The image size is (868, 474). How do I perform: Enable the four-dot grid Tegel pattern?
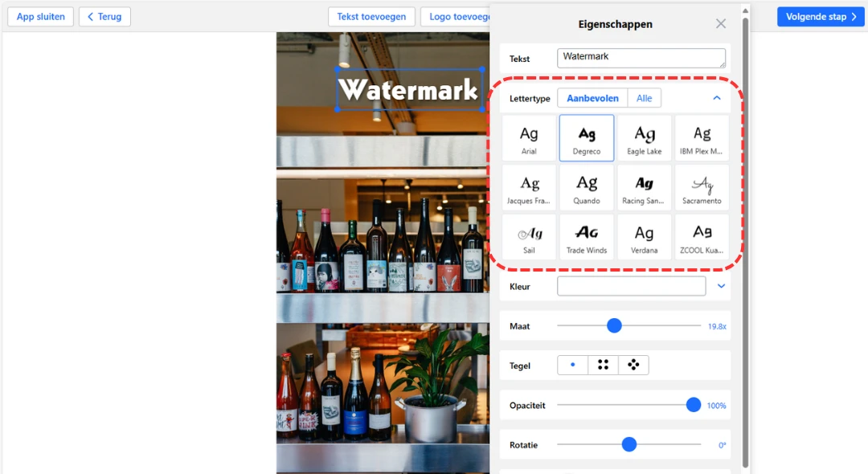pos(603,365)
